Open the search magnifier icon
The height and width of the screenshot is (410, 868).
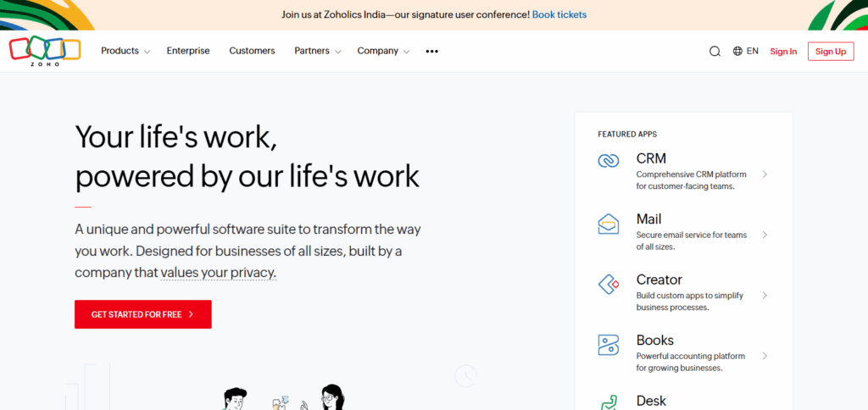pyautogui.click(x=715, y=52)
